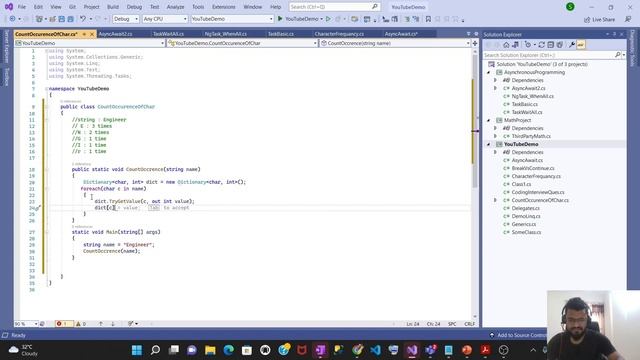The height and width of the screenshot is (360, 640).
Task: Open the Toolbox side tab
Action: pos(7,77)
